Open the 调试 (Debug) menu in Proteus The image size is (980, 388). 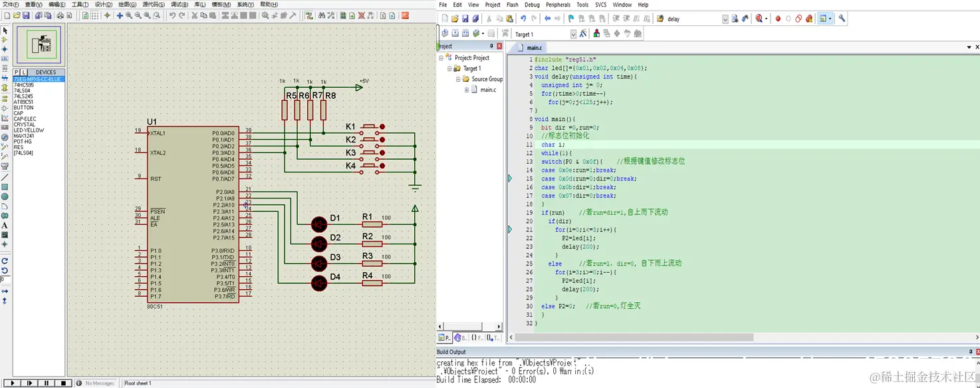point(178,5)
